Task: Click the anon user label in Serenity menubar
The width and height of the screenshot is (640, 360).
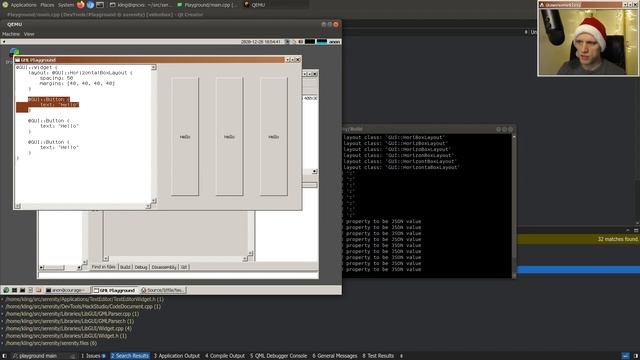Action: (x=334, y=42)
